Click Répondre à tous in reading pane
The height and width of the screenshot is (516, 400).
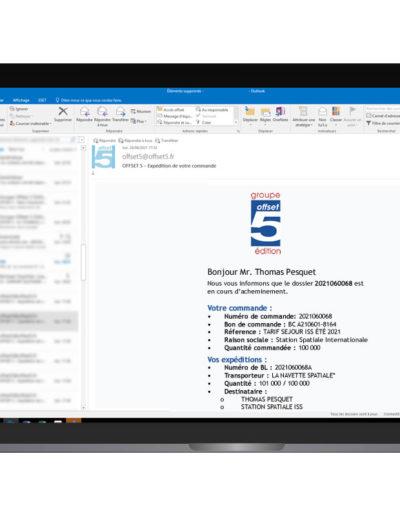[x=135, y=140]
